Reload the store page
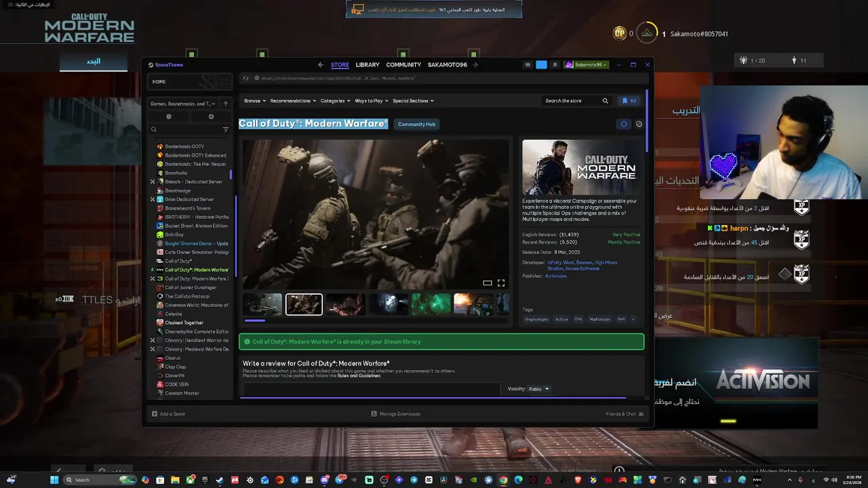The width and height of the screenshot is (868, 488). (x=246, y=79)
